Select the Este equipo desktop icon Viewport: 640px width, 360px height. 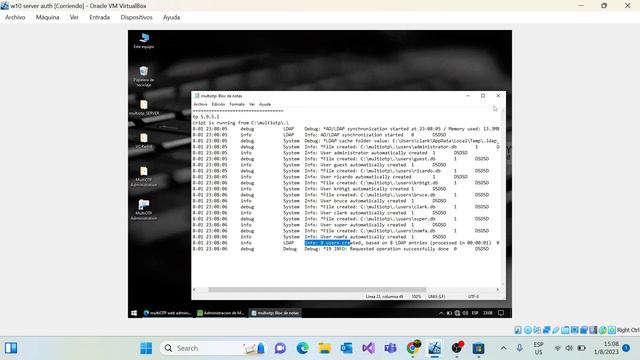coord(144,40)
